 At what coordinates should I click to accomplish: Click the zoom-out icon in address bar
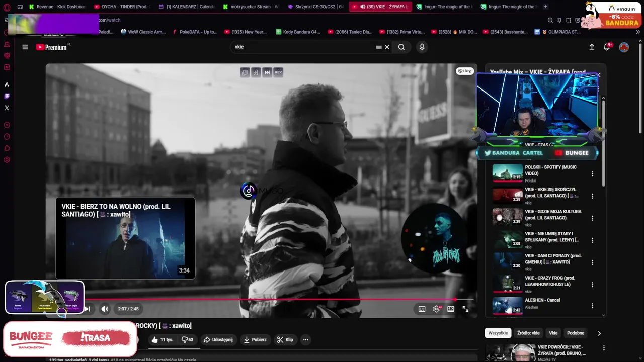tap(550, 20)
